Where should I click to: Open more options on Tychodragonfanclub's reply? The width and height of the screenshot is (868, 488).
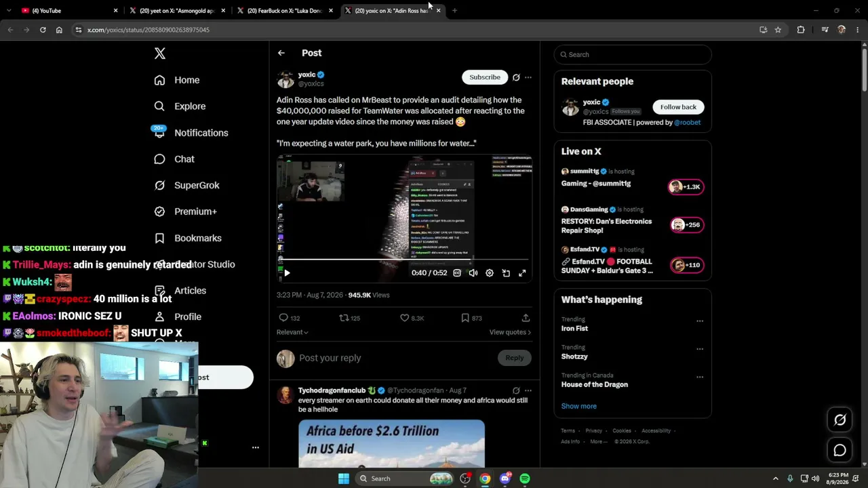point(528,390)
